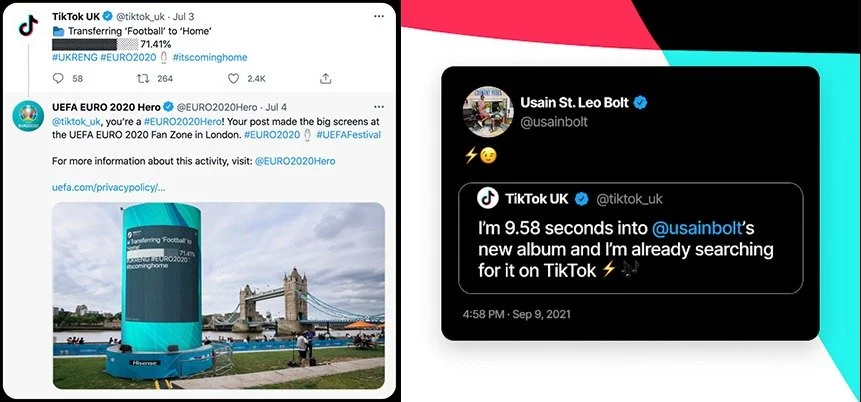Open the #UKRENG hashtag link

click(x=75, y=57)
